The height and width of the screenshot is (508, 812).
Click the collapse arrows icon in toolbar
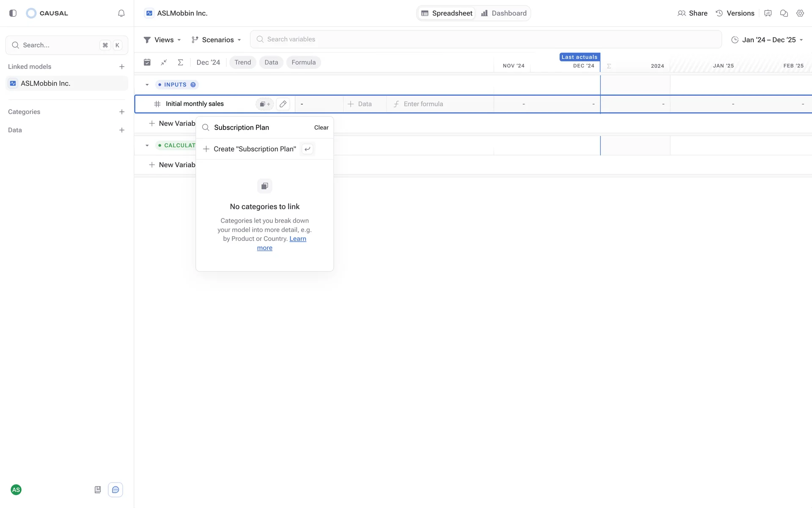164,62
